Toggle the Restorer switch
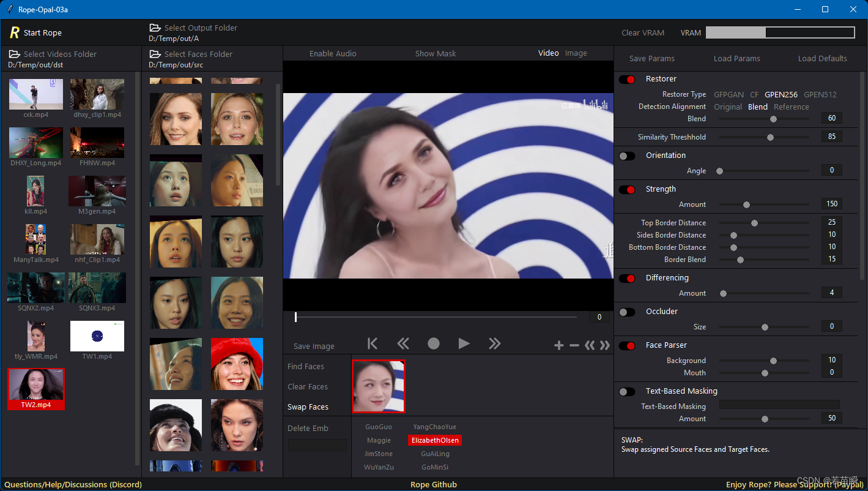 [627, 79]
